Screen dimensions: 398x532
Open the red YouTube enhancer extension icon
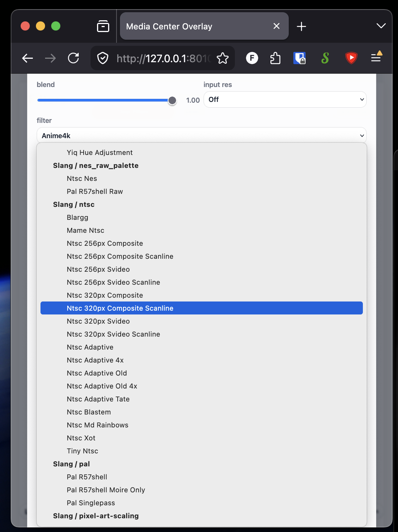(351, 58)
